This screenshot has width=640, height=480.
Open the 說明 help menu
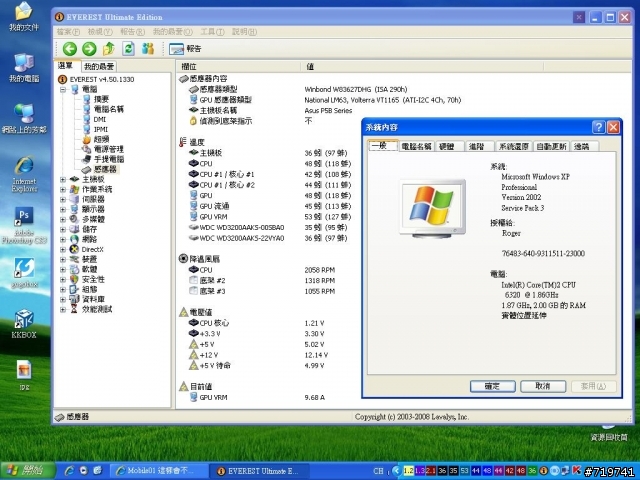[244, 31]
